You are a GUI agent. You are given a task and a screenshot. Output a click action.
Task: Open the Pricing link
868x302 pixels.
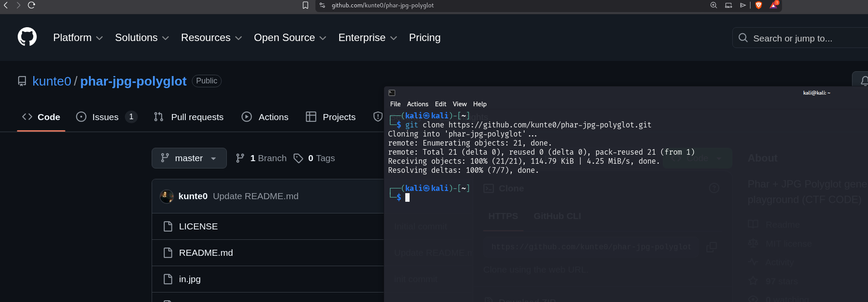[424, 38]
